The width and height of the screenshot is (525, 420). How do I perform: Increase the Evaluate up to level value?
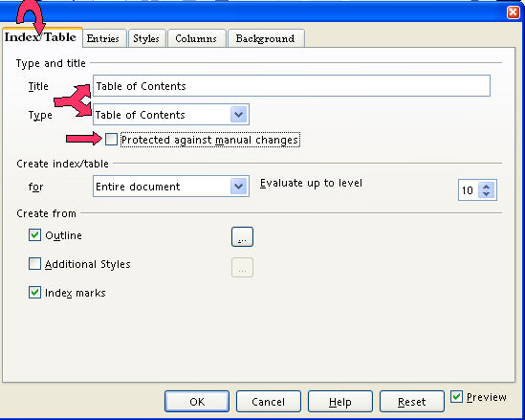tap(487, 187)
